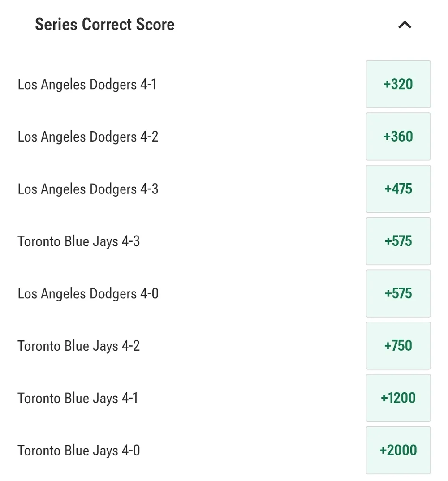Click the Los Angeles Dodgers 4-0 label
The width and height of the screenshot is (448, 481).
click(88, 294)
